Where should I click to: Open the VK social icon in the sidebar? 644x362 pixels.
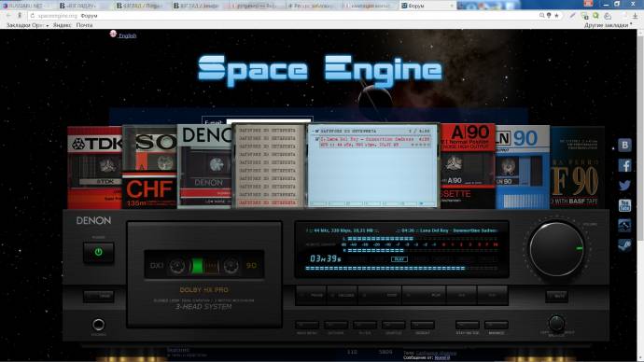[x=624, y=145]
